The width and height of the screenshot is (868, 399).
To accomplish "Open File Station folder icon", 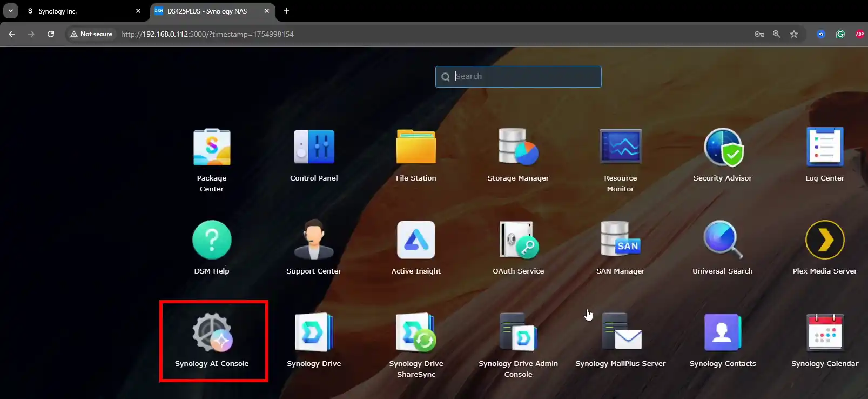I will click(x=416, y=147).
